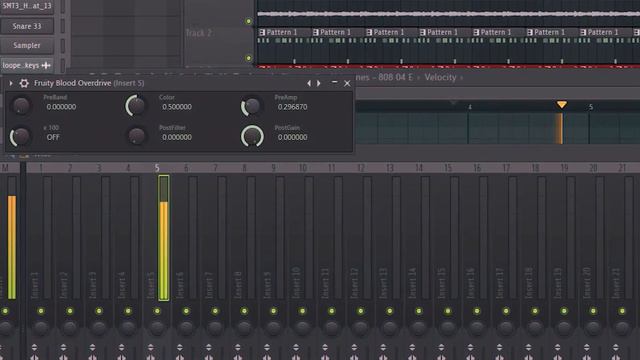Adjust the Color knob
This screenshot has height=360, width=640.
(136, 106)
